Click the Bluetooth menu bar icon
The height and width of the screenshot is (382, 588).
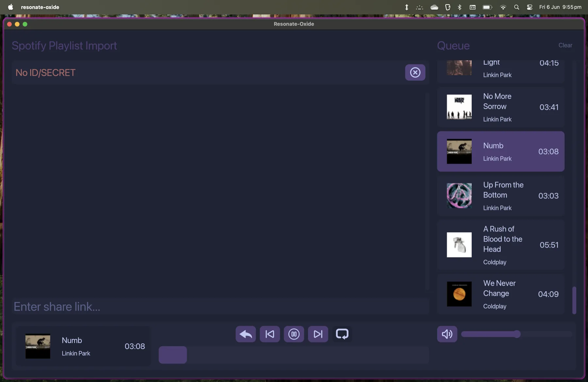point(460,7)
